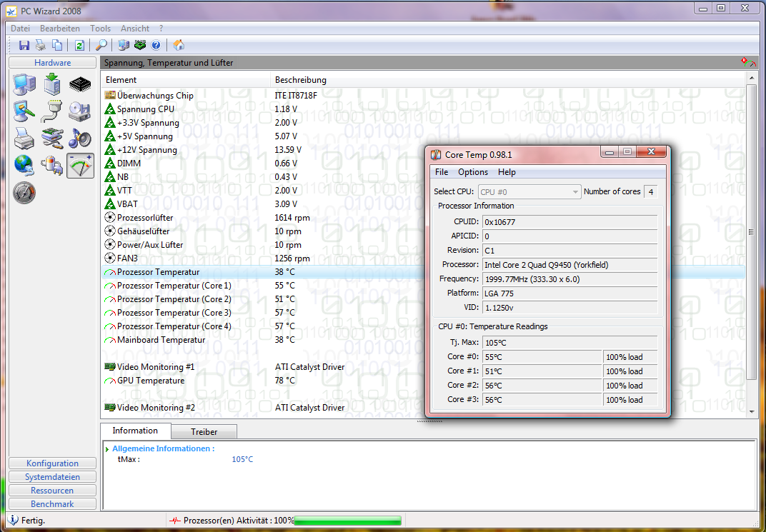This screenshot has width=766, height=532.
Task: Open Help menu in Core Temp
Action: click(507, 172)
